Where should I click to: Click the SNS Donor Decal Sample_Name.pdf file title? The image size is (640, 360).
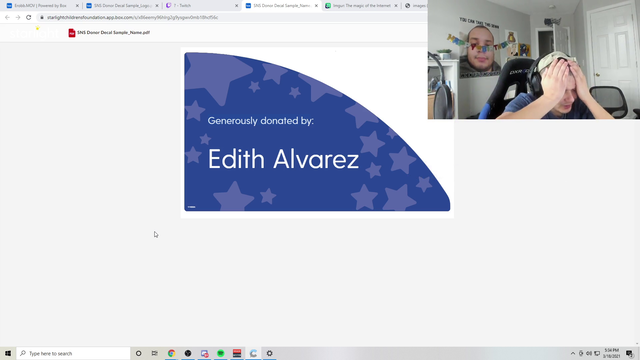pos(113,33)
